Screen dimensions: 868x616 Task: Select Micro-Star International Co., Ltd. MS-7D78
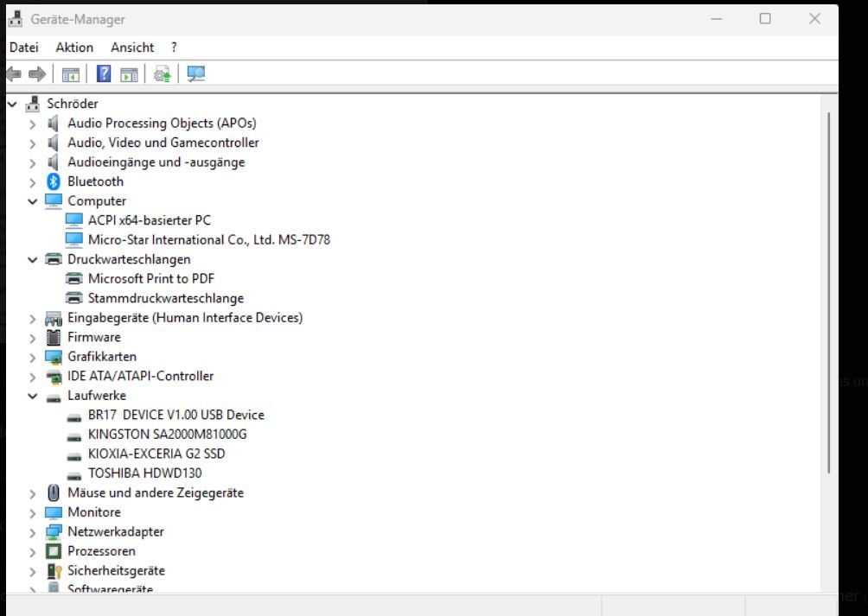coord(208,239)
